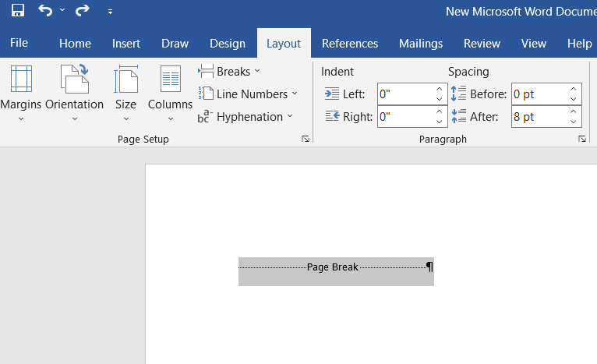
Task: Switch to the Insert tab
Action: [x=126, y=44]
